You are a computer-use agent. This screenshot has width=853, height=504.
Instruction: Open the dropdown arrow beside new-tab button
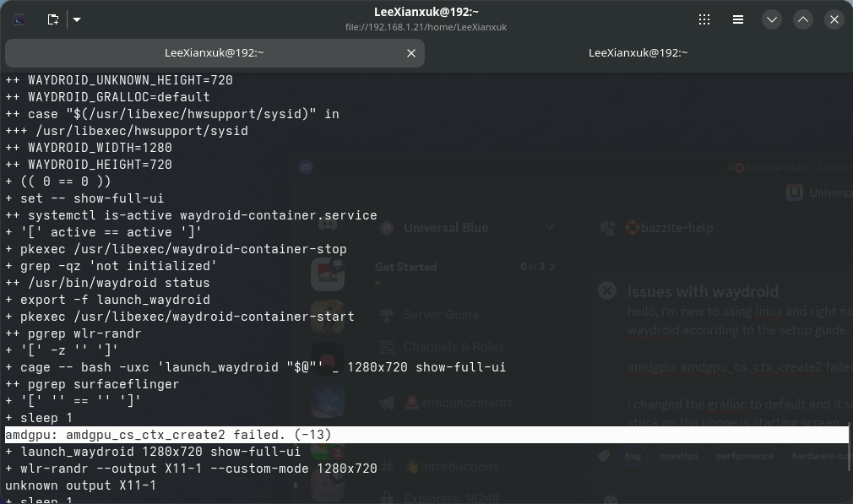click(77, 19)
